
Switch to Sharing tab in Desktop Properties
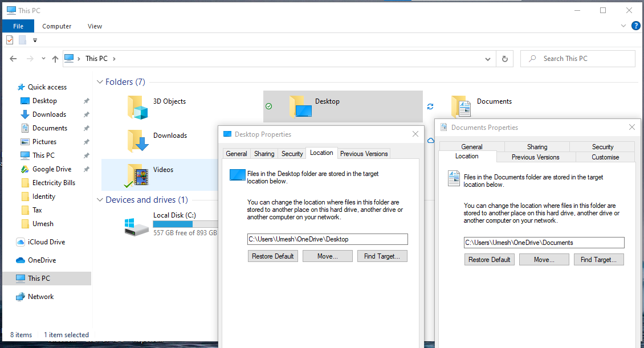(x=264, y=153)
